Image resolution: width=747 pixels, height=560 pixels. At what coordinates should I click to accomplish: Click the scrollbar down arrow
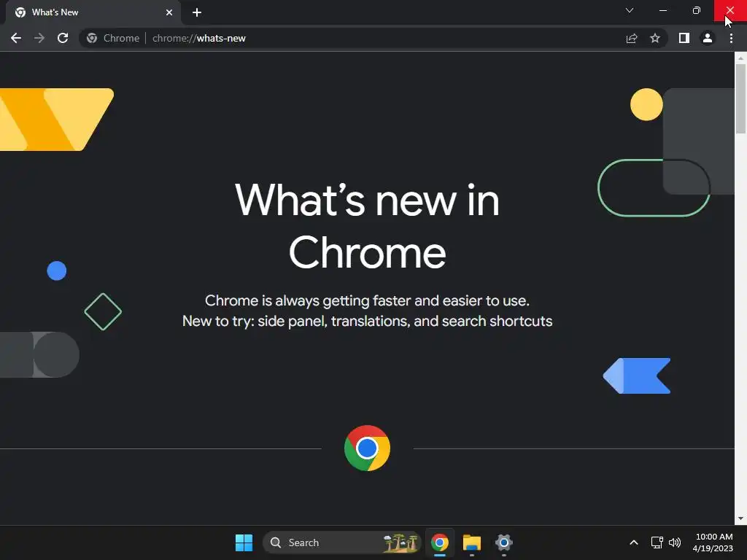740,518
